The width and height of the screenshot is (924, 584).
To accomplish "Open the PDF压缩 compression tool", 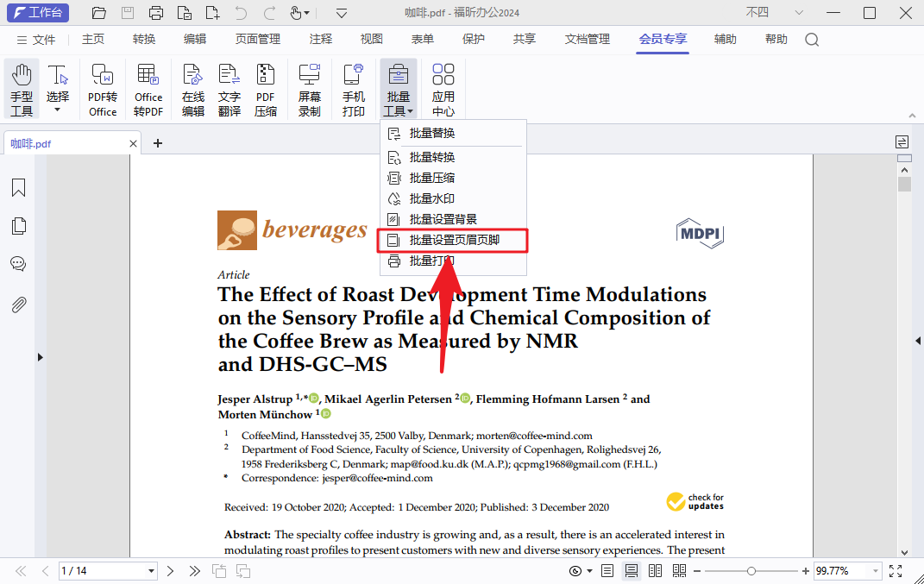I will tap(266, 90).
